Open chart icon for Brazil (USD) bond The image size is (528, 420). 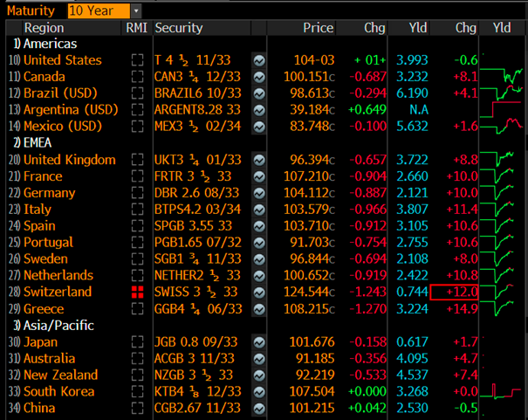point(259,93)
